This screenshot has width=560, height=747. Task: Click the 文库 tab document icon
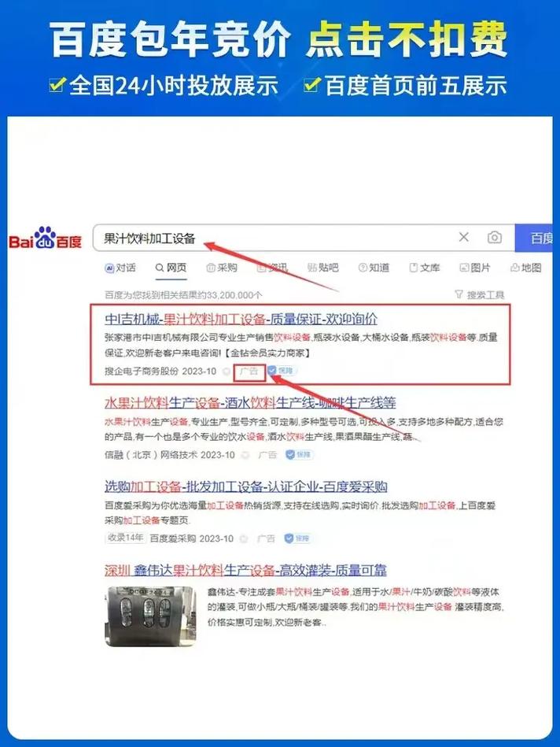pyautogui.click(x=414, y=268)
